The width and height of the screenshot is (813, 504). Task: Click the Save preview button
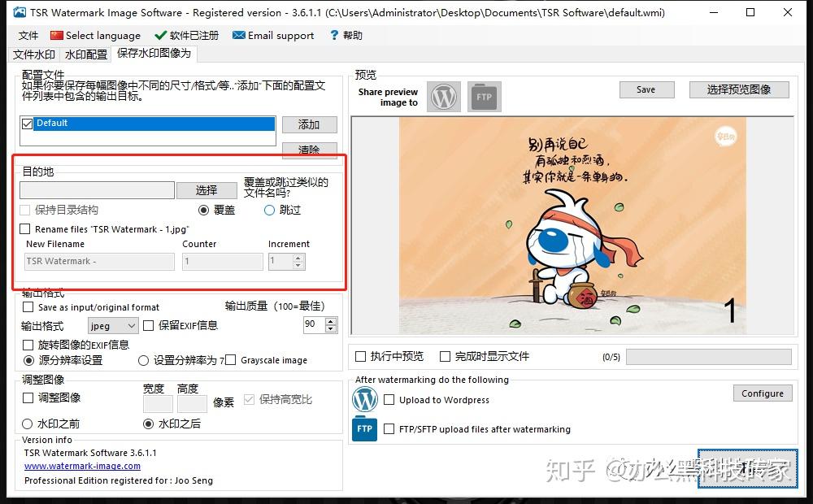646,89
